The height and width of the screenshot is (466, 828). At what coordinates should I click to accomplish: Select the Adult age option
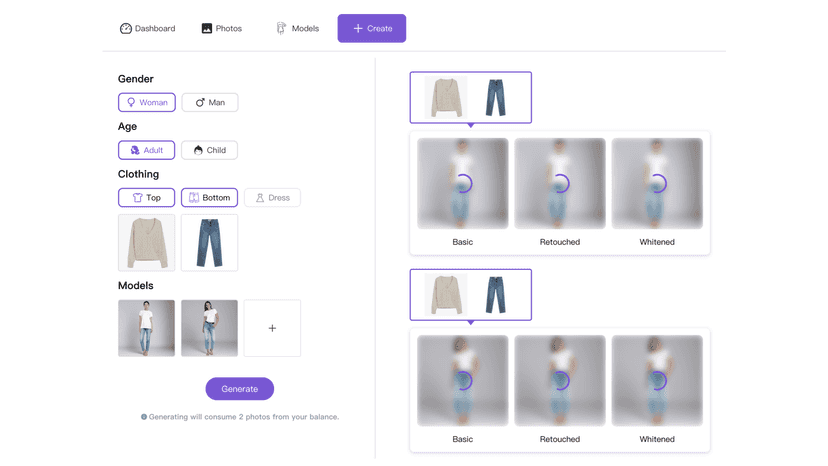point(146,150)
